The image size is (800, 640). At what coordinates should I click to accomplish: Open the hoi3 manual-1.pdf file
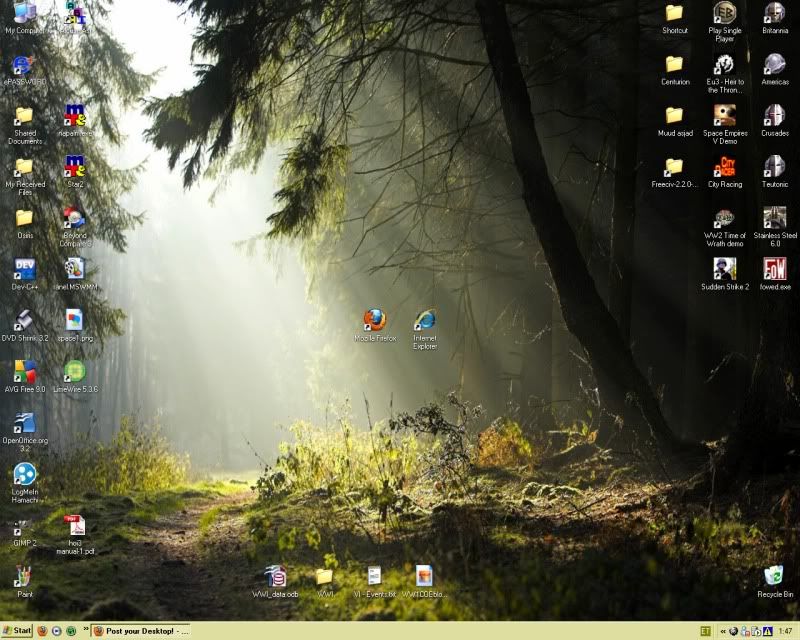click(x=75, y=535)
